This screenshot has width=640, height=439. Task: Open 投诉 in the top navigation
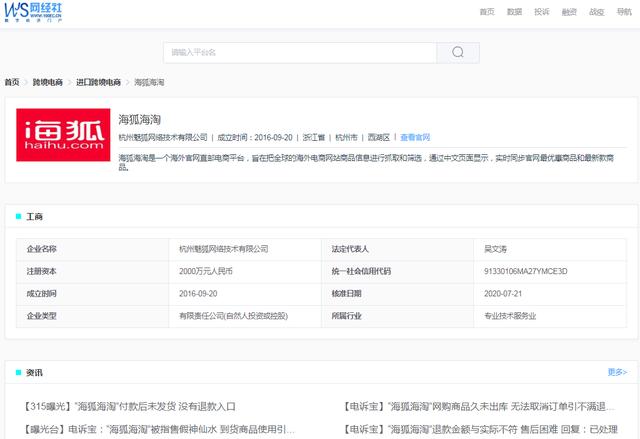click(x=542, y=12)
